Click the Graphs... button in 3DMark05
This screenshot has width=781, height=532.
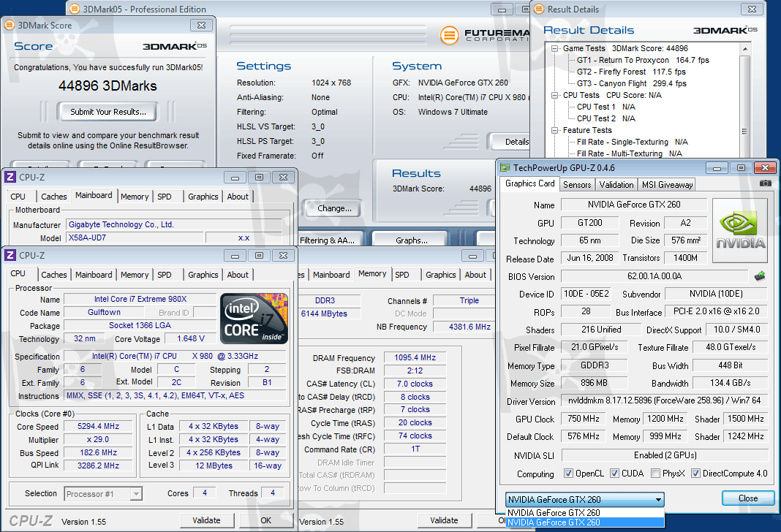[412, 240]
